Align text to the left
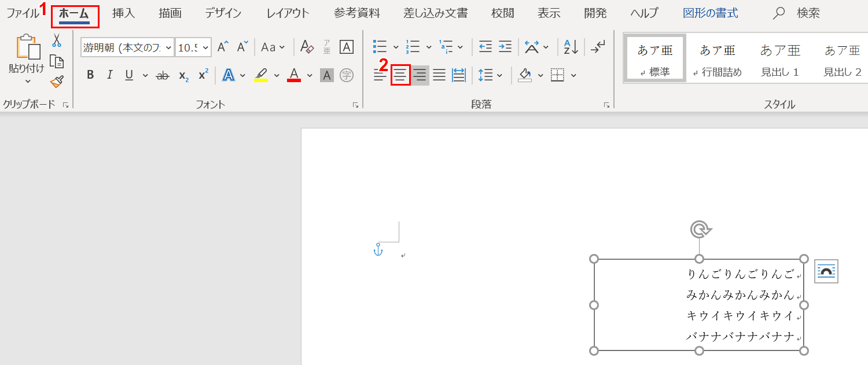Screen dimensions: 868x365 pyautogui.click(x=380, y=75)
